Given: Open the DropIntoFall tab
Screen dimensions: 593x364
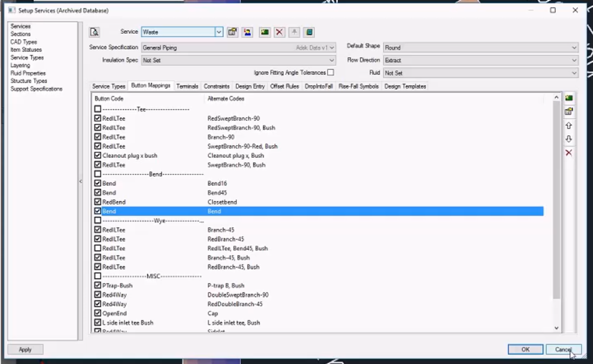Looking at the screenshot, I should (319, 87).
